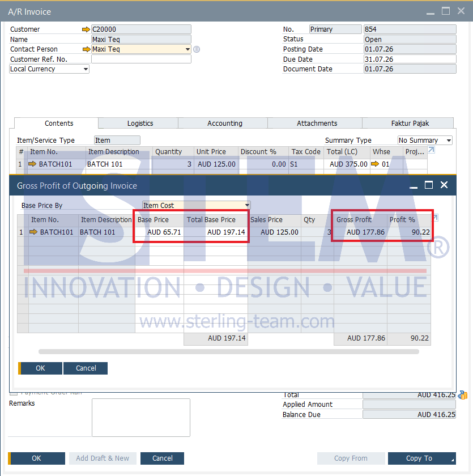Click the Balance Due field AUD 416.25
Screen dimensions: 473x476
point(410,415)
